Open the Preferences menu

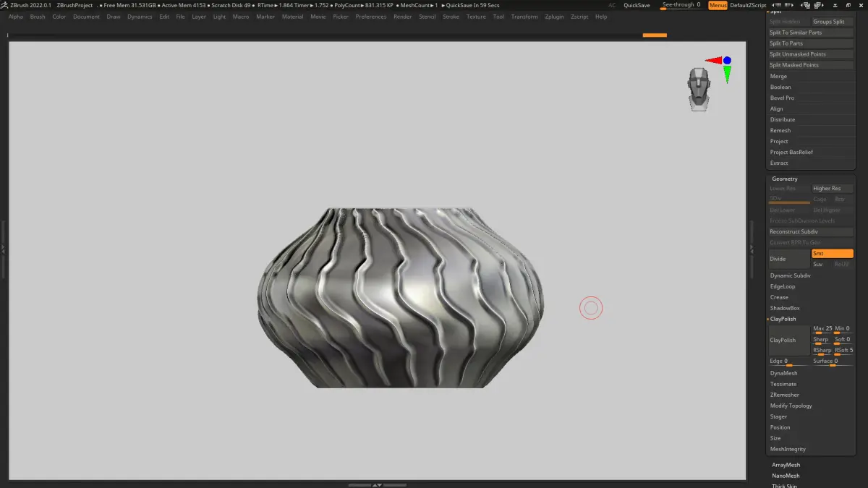click(x=371, y=17)
